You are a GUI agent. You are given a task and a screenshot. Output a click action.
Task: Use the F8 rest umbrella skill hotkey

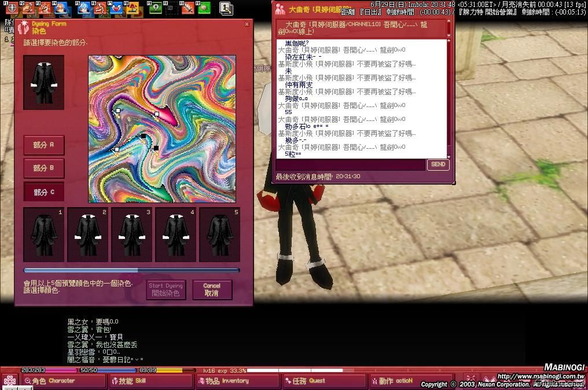point(133,8)
